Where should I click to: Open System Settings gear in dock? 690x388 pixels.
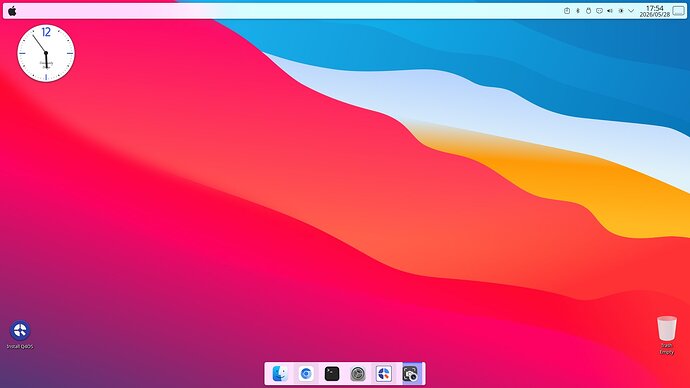pos(358,374)
